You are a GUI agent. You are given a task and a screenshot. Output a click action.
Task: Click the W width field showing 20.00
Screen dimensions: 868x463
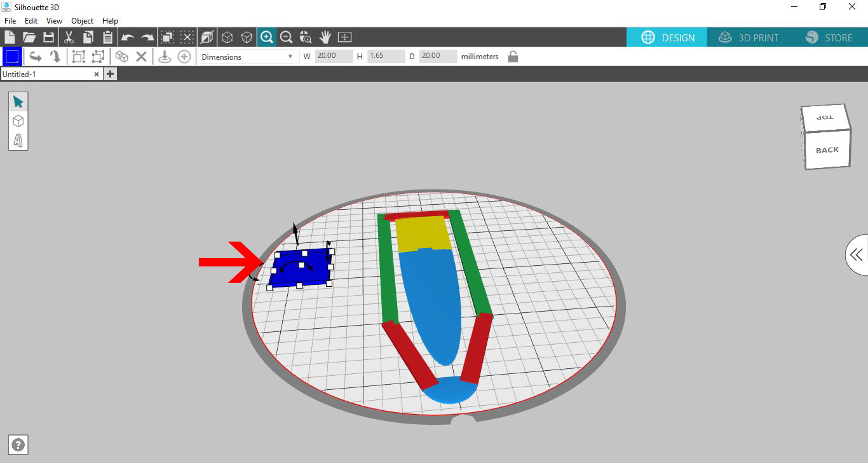point(334,56)
